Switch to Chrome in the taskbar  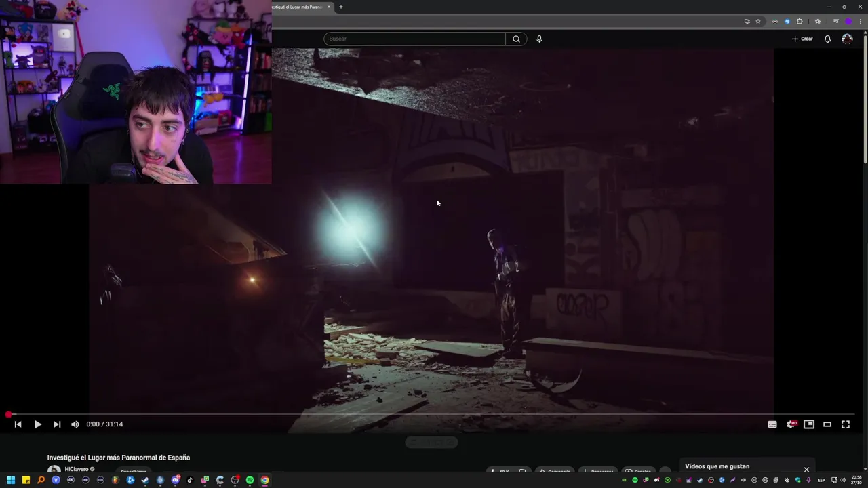(264, 480)
